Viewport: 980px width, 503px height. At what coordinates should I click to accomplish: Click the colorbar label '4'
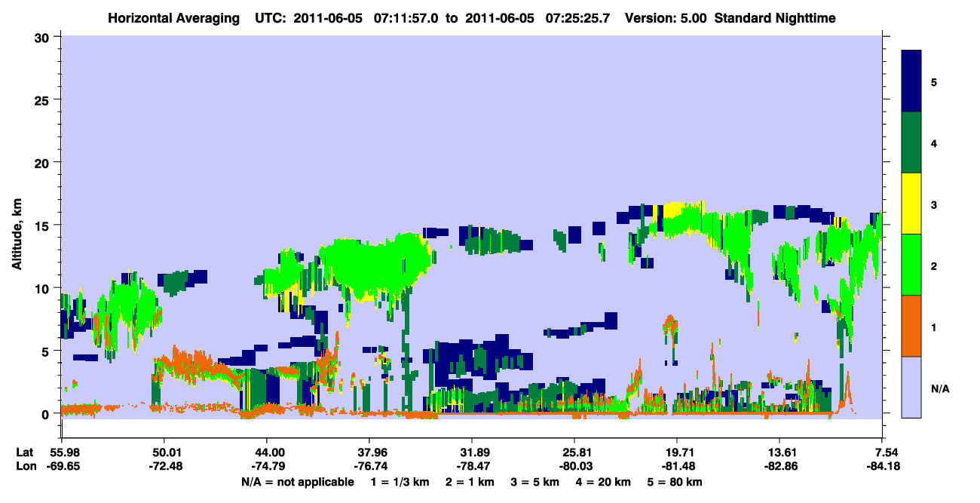(x=934, y=143)
